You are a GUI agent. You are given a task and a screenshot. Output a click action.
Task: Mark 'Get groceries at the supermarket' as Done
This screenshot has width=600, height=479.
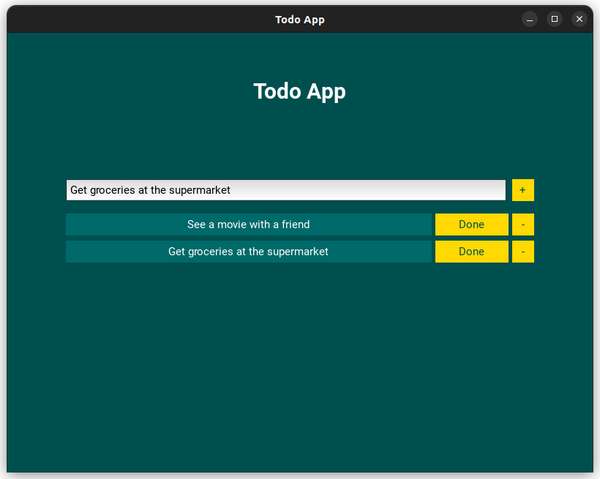pos(471,252)
